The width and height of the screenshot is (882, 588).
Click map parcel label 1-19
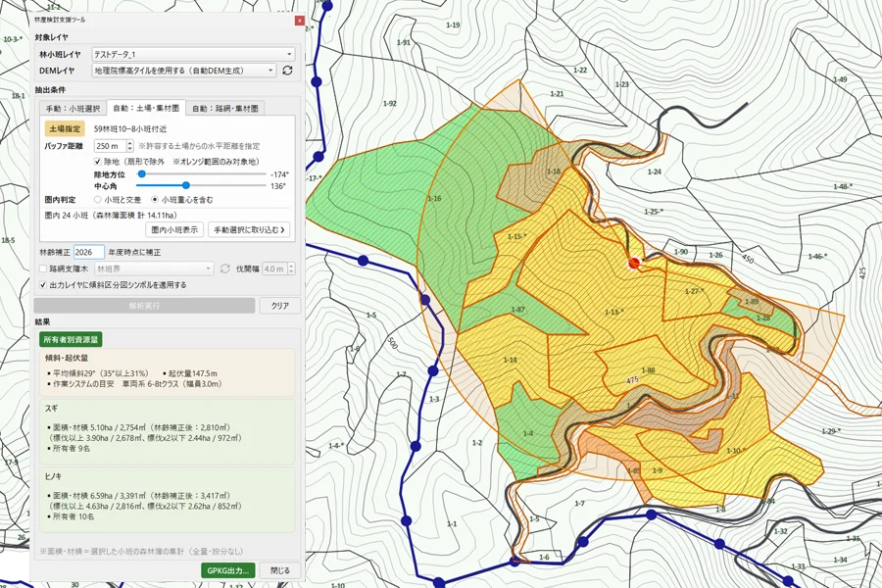click(453, 24)
